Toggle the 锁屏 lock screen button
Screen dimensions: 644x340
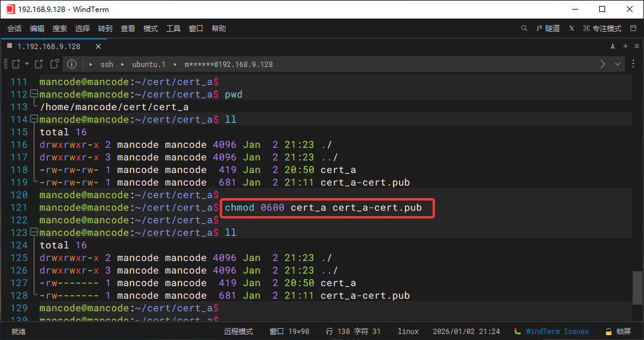coord(618,331)
